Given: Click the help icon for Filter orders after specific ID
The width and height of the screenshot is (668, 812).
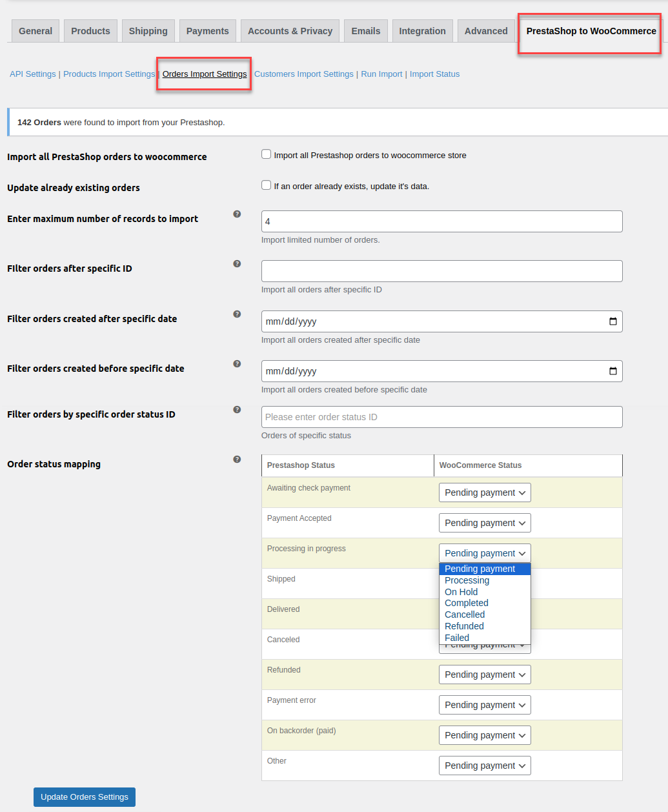Looking at the screenshot, I should tap(237, 263).
